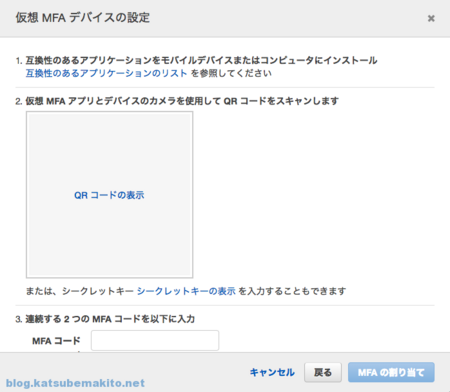Screen dimensions: 450x392
Task: Click the MFA の割り当て button
Action: [391, 372]
